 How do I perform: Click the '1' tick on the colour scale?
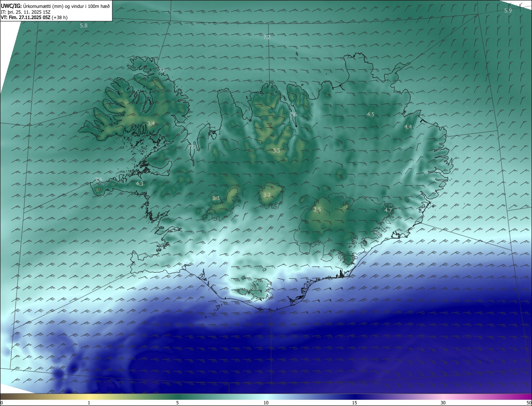tap(89, 403)
